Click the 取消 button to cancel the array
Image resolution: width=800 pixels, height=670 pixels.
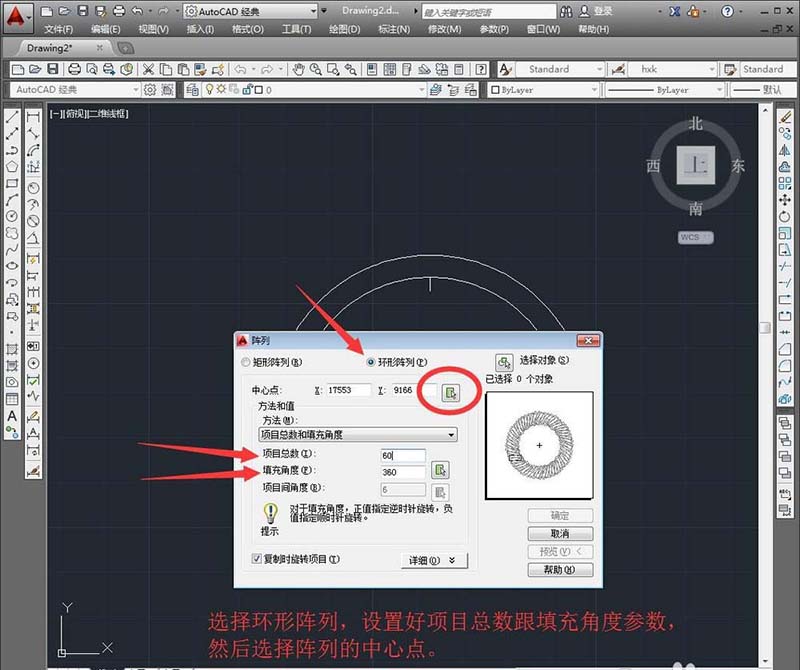(x=561, y=533)
